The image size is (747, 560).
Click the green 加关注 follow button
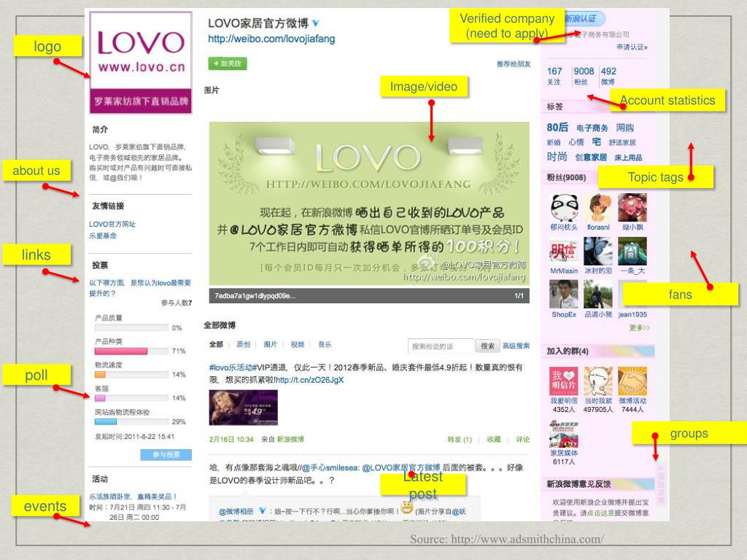pyautogui.click(x=228, y=63)
